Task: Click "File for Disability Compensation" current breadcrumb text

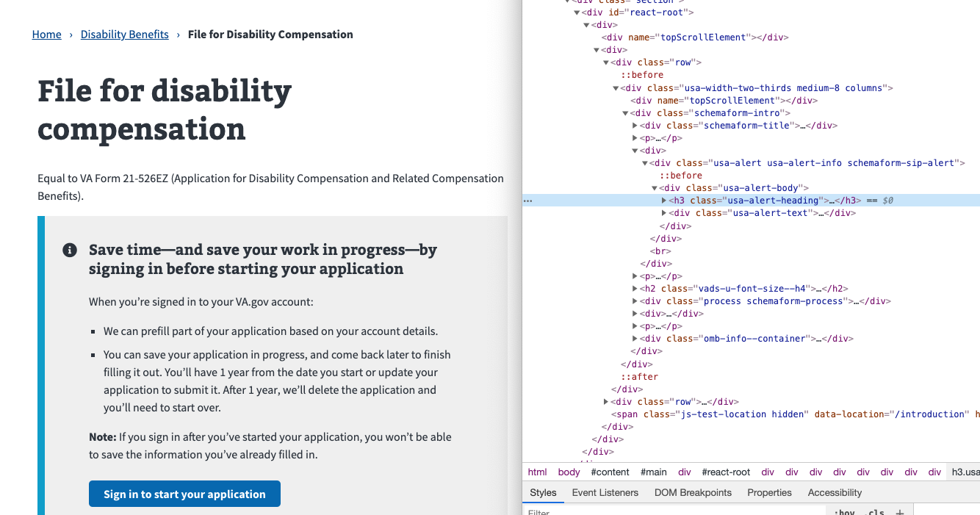Action: pyautogui.click(x=270, y=35)
